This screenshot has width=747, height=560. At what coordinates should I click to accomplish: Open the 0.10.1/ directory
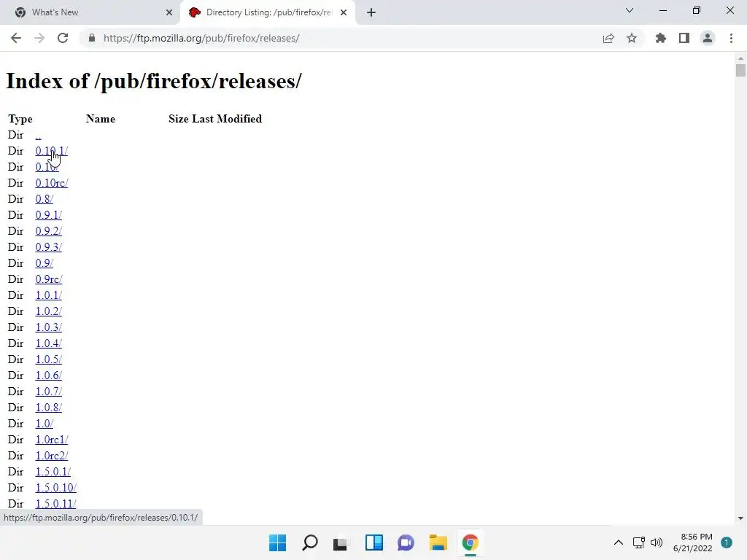point(52,151)
